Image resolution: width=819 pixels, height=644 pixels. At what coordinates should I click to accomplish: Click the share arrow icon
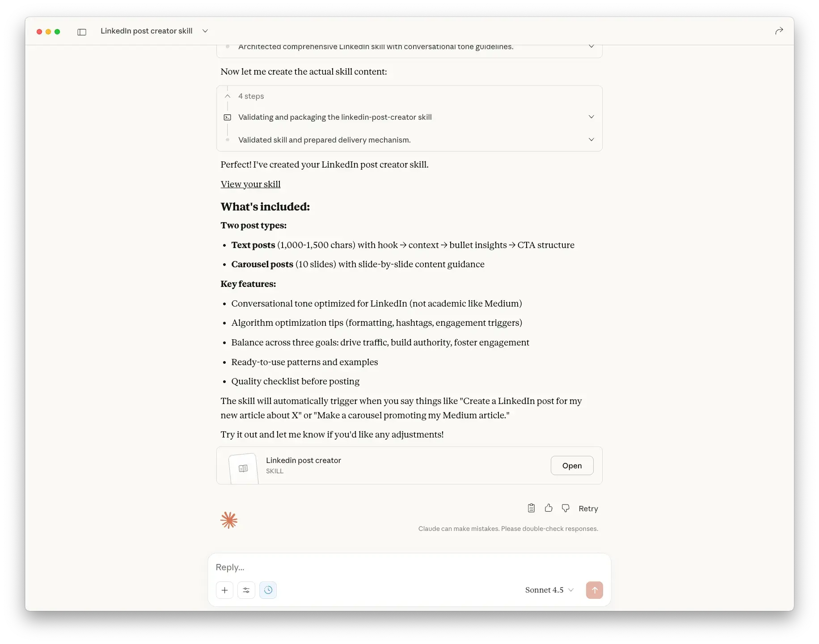[x=779, y=31]
